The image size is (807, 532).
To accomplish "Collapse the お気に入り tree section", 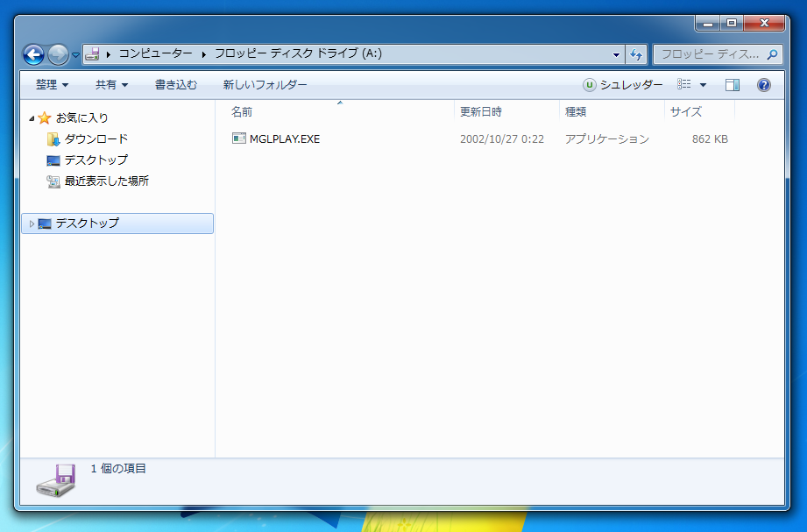I will 32,118.
